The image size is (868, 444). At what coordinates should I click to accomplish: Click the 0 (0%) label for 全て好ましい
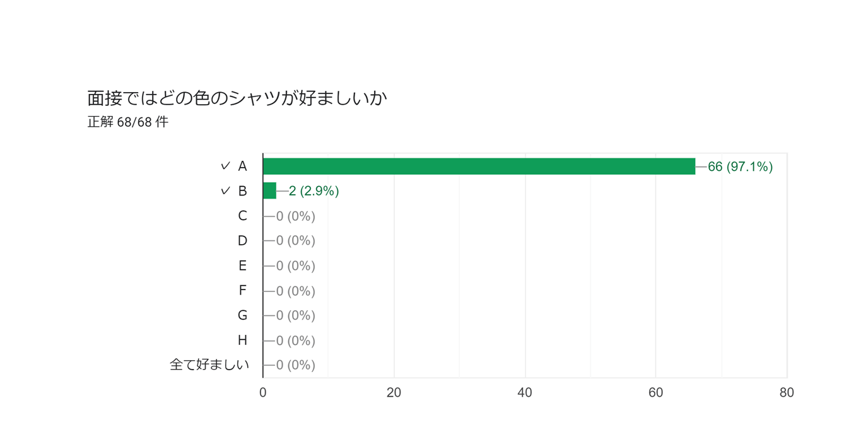coord(295,365)
